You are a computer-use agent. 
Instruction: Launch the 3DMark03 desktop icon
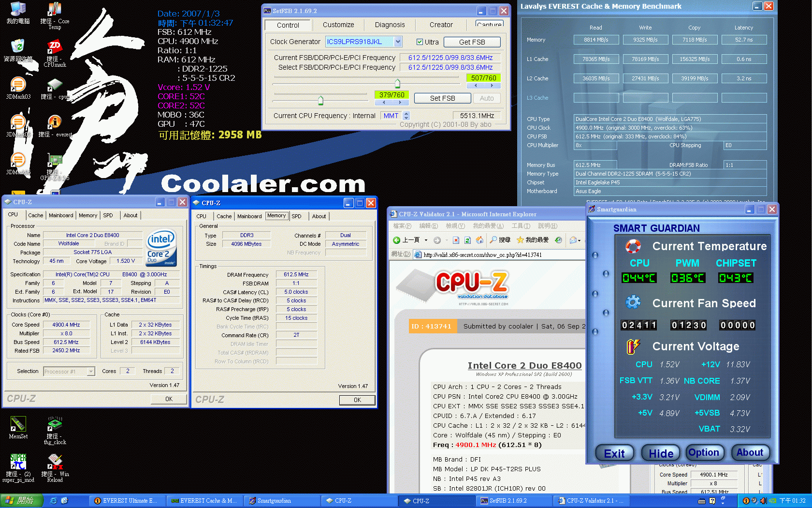18,85
